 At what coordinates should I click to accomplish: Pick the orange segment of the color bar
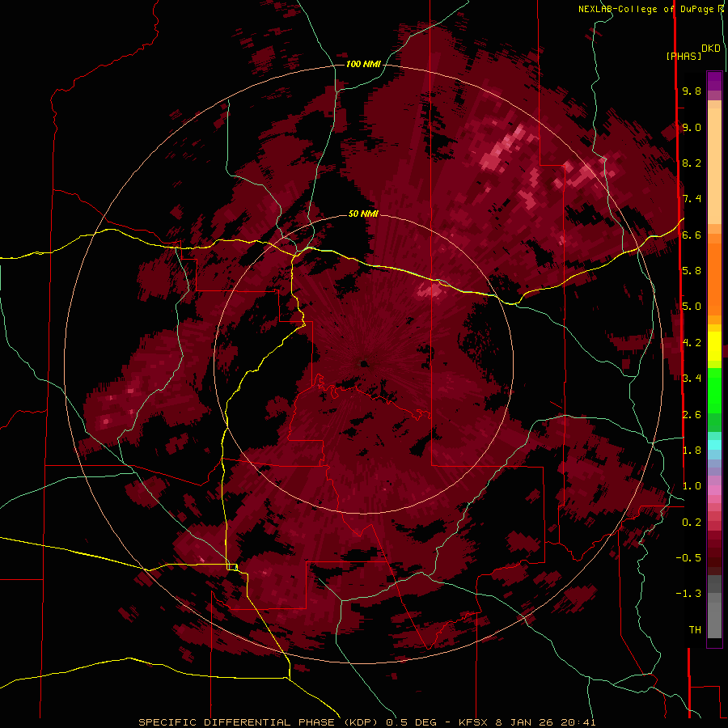714,278
